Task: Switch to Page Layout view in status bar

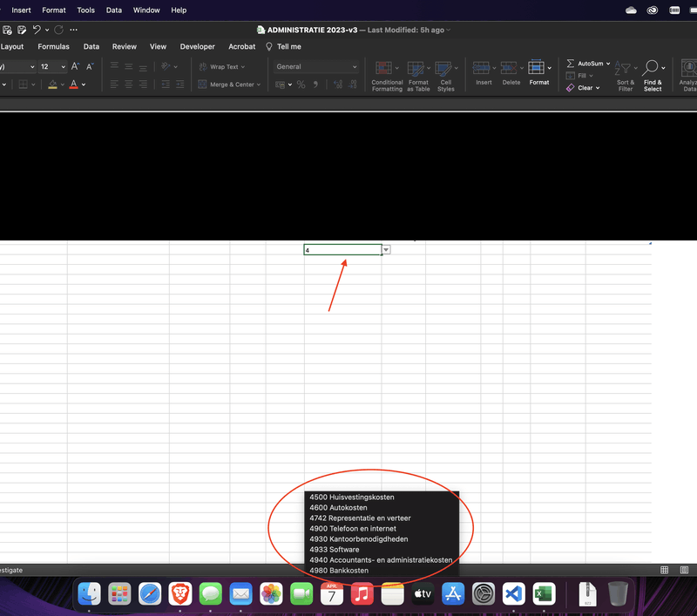Action: [685, 570]
